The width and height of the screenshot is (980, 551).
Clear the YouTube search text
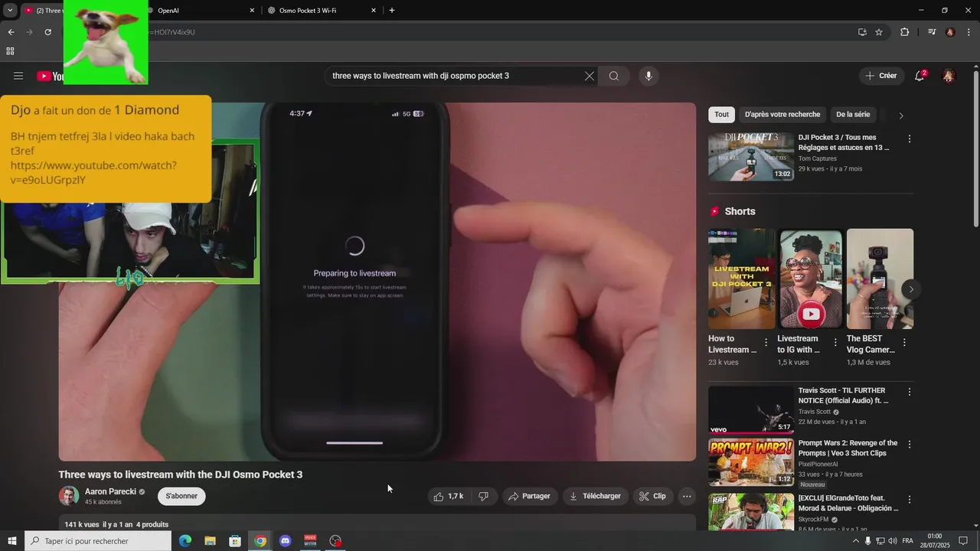[x=590, y=76]
